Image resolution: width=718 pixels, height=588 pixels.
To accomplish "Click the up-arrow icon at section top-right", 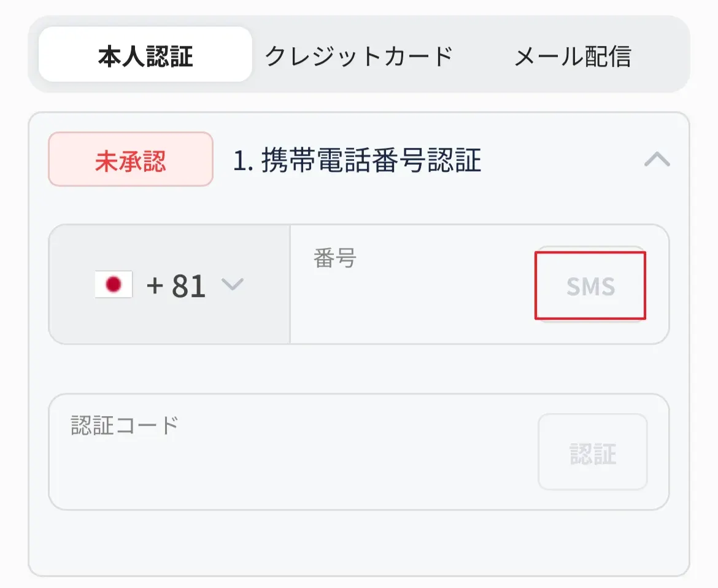I will pyautogui.click(x=657, y=160).
